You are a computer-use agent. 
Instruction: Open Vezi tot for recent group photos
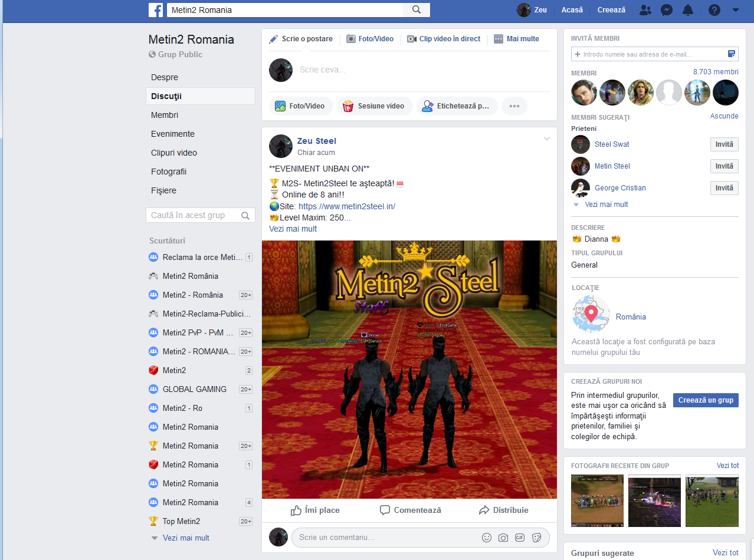tap(727, 466)
